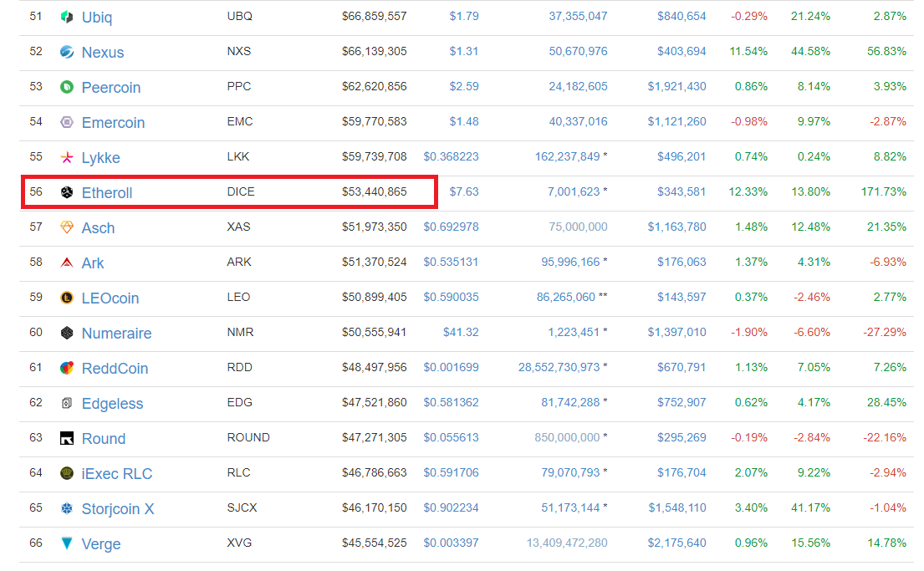This screenshot has height=571, width=924.
Task: Click the iExec RLC logo icon
Action: tap(67, 473)
